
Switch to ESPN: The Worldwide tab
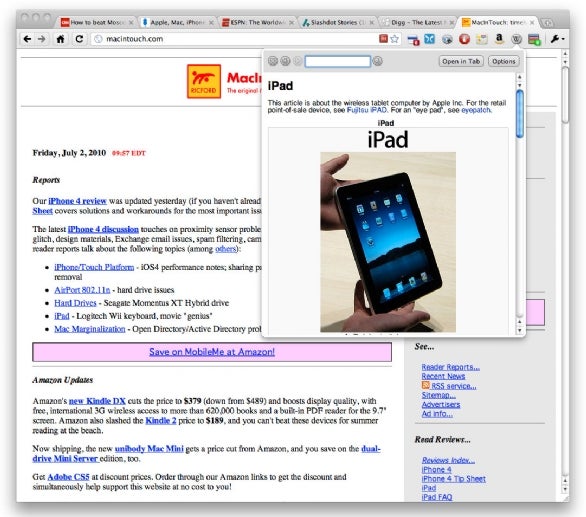(x=256, y=23)
